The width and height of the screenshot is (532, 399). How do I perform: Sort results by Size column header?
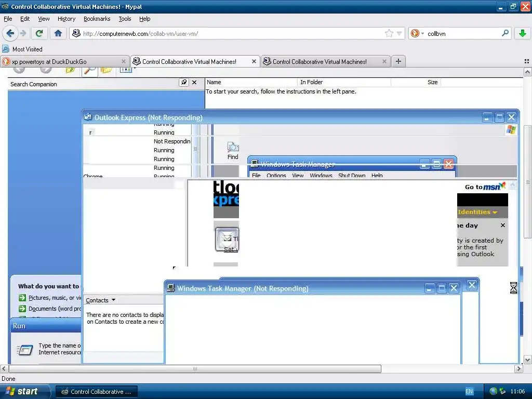(416, 82)
